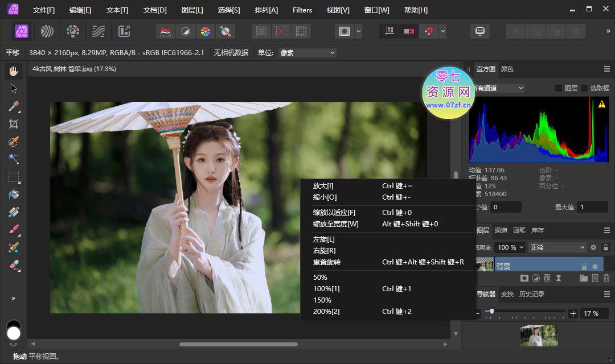Switch to the 通道 tab
Viewport: 615px width, 364px height.
[x=501, y=230]
